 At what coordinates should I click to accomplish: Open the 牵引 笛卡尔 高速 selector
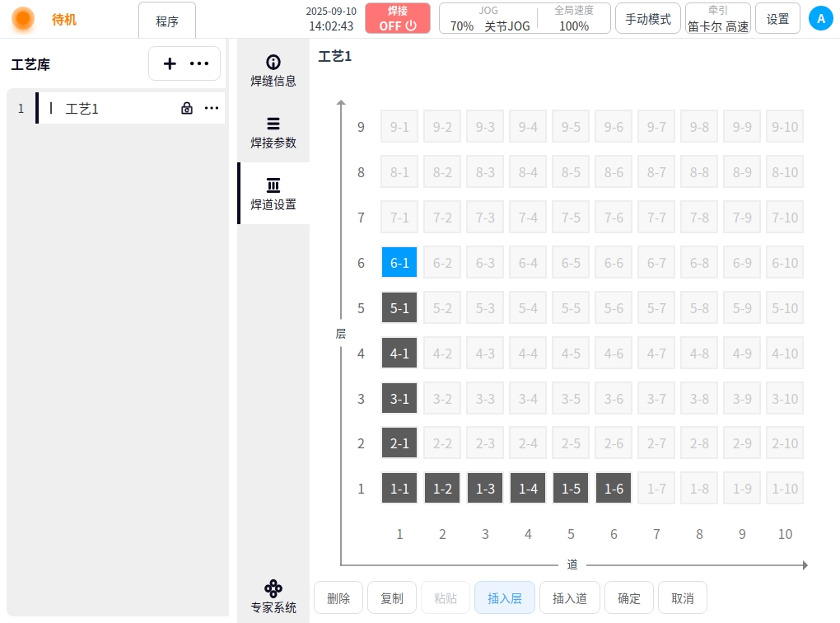pos(718,18)
